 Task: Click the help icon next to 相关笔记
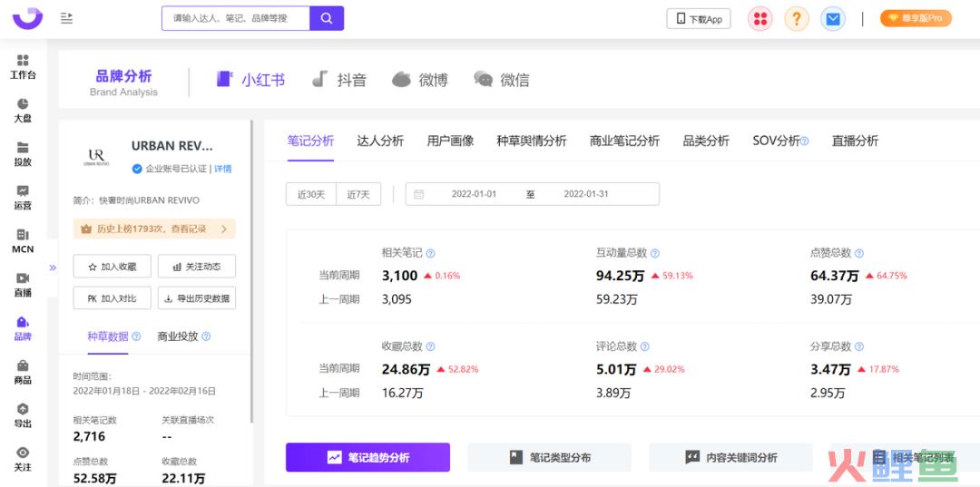pyautogui.click(x=431, y=254)
